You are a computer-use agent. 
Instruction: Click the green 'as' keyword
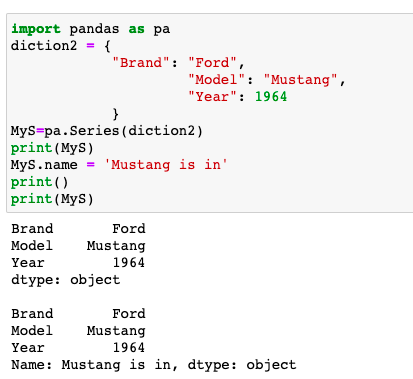click(x=137, y=29)
